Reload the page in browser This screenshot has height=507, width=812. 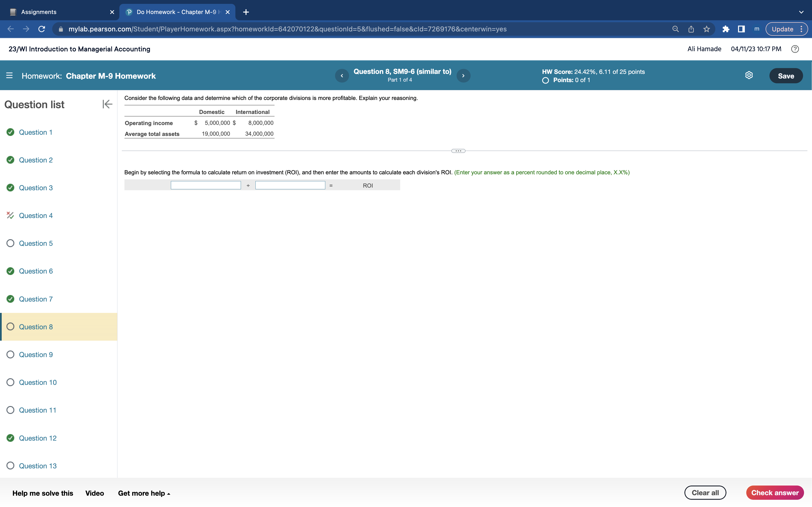pyautogui.click(x=42, y=29)
